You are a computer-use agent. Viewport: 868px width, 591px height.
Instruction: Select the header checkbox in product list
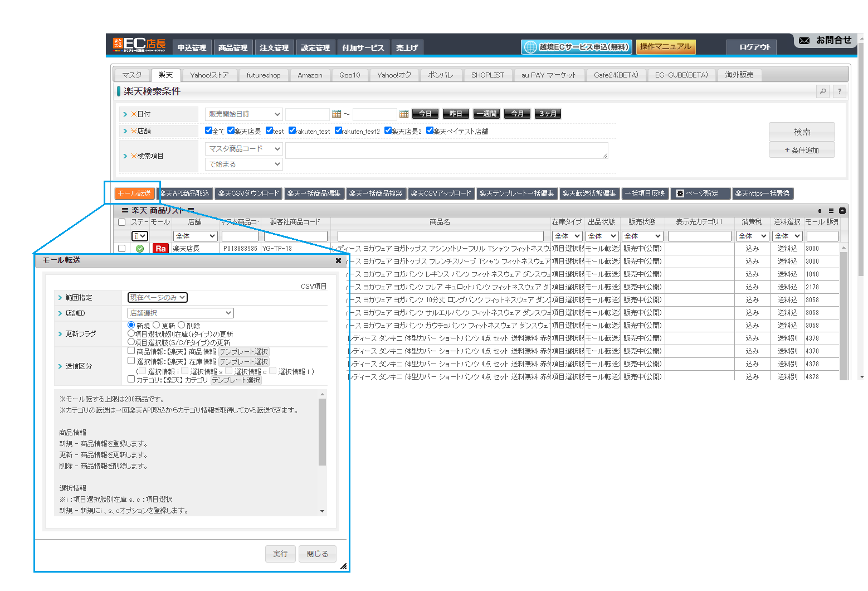coord(122,222)
